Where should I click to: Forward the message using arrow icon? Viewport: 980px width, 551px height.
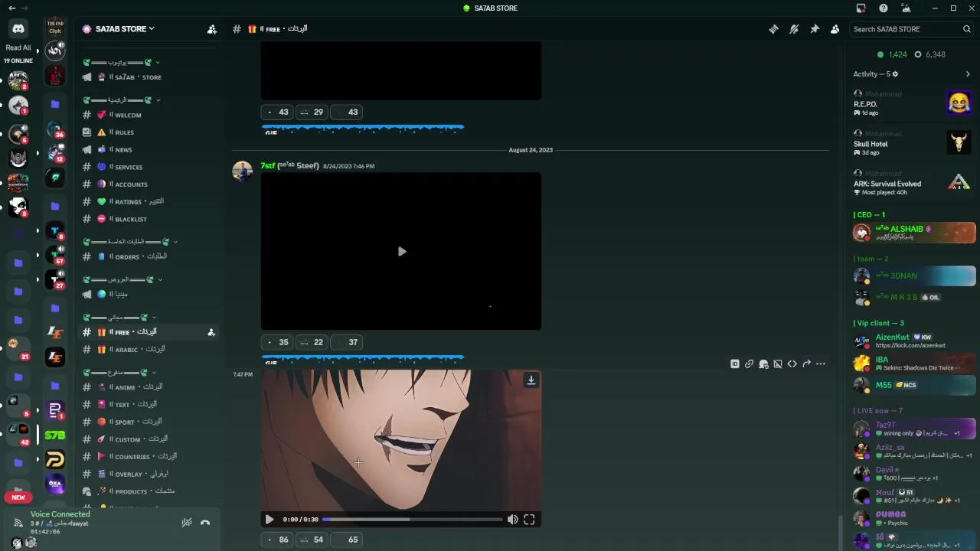(x=806, y=364)
